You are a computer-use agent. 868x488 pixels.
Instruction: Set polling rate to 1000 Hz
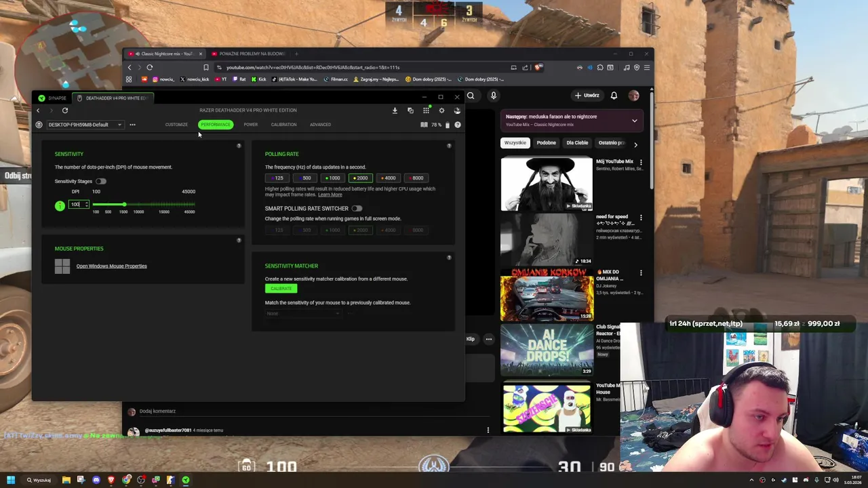click(334, 178)
